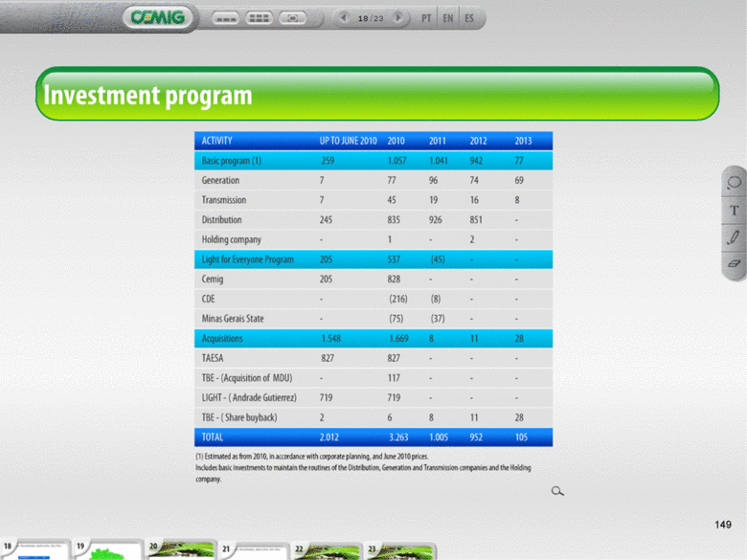Click the Minas Gerais State row label

(233, 319)
